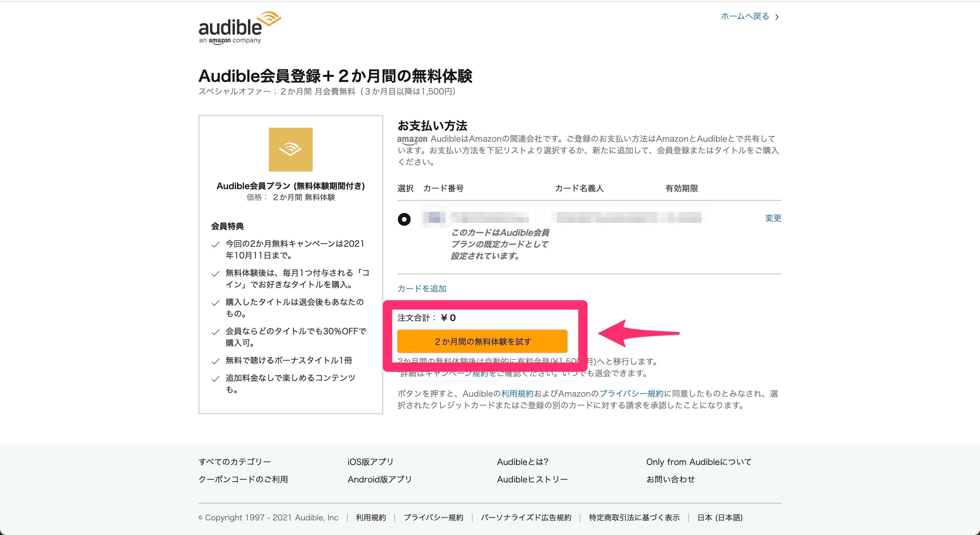Open 特定商取引法に基づく表示 link
This screenshot has height=535, width=980.
coord(634,517)
